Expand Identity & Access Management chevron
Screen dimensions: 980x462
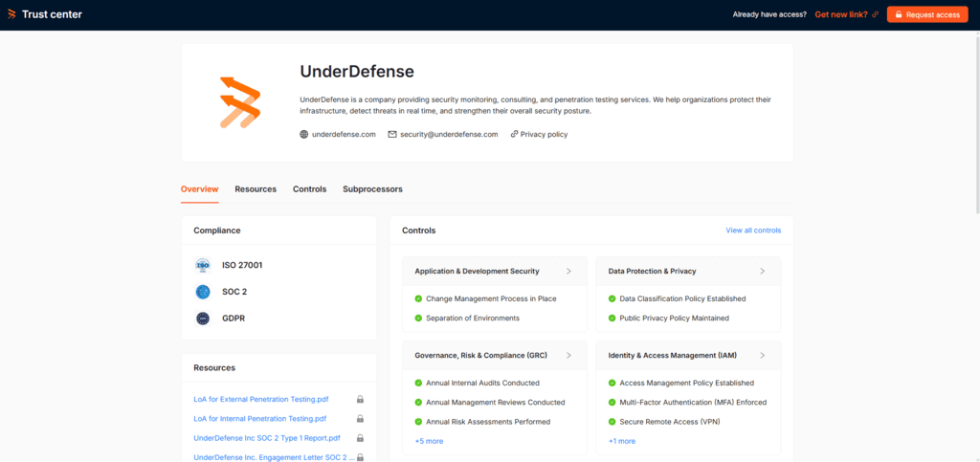[763, 355]
